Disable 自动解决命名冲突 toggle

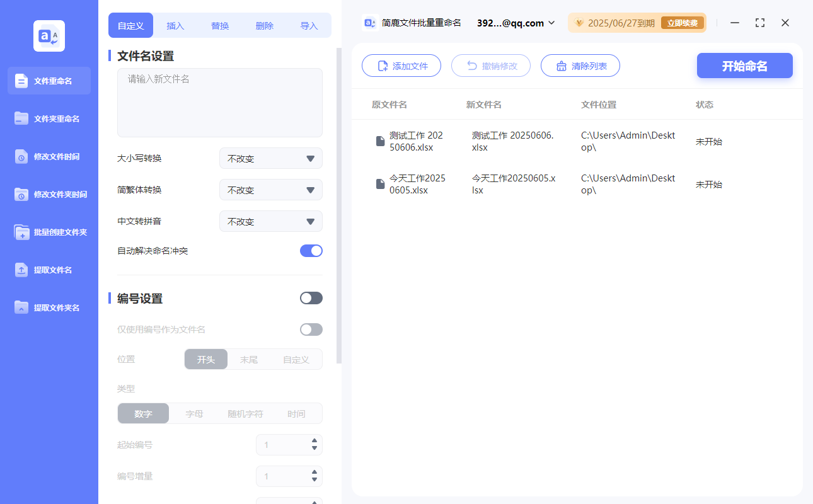pos(311,250)
